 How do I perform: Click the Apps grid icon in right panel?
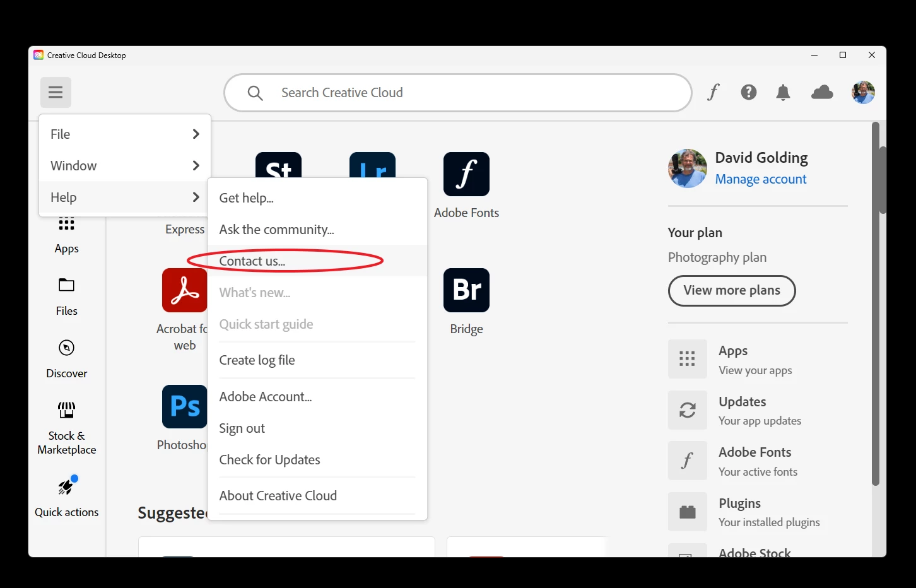(x=688, y=359)
